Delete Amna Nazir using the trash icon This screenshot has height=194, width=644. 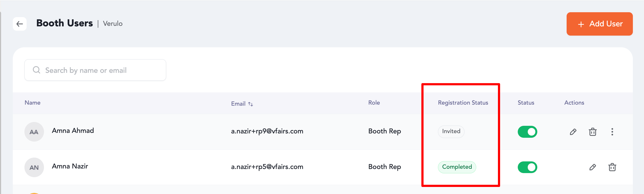612,167
